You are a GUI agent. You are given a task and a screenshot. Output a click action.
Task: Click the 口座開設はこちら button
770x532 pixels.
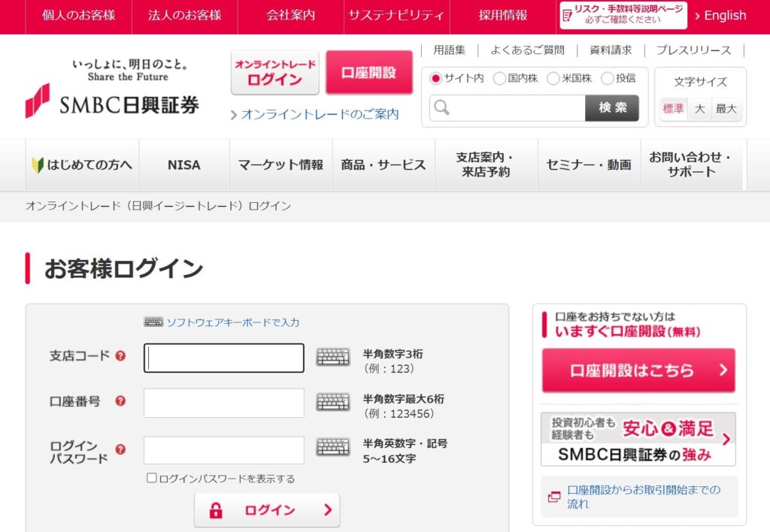(638, 370)
